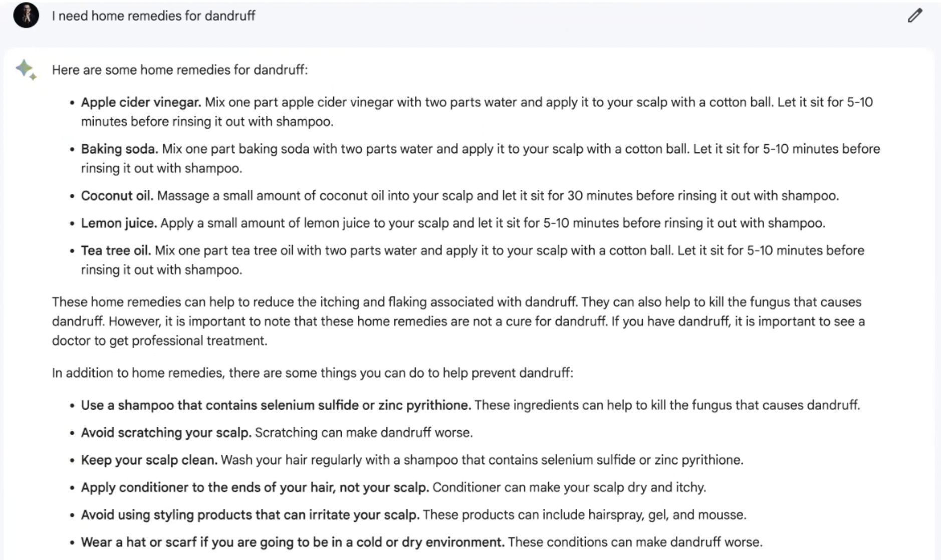The height and width of the screenshot is (560, 941).
Task: Click the bold selenium sulfide shampoo tip
Action: [276, 405]
